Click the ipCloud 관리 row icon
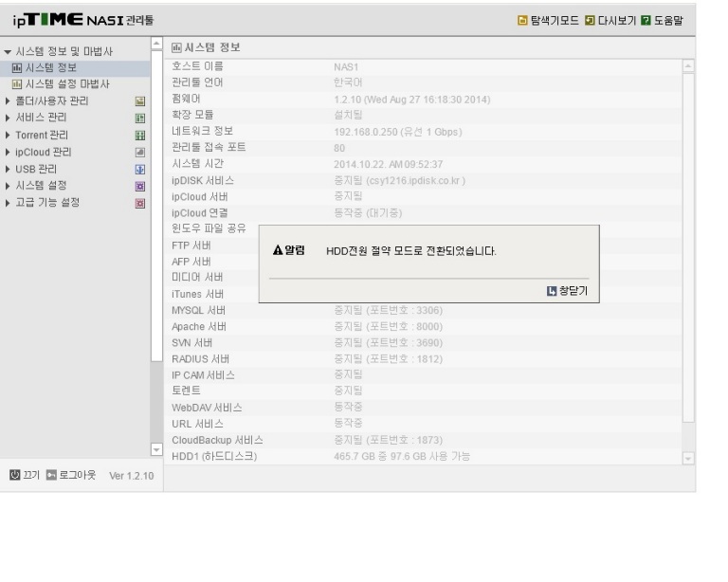Viewport: 728px width, 582px height. (x=139, y=153)
